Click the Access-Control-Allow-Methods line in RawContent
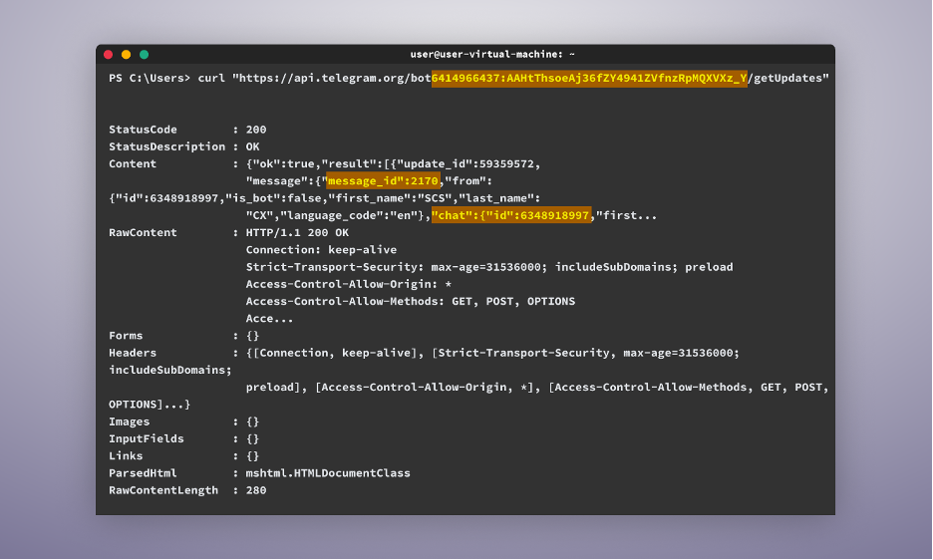This screenshot has height=560, width=933. click(x=411, y=302)
